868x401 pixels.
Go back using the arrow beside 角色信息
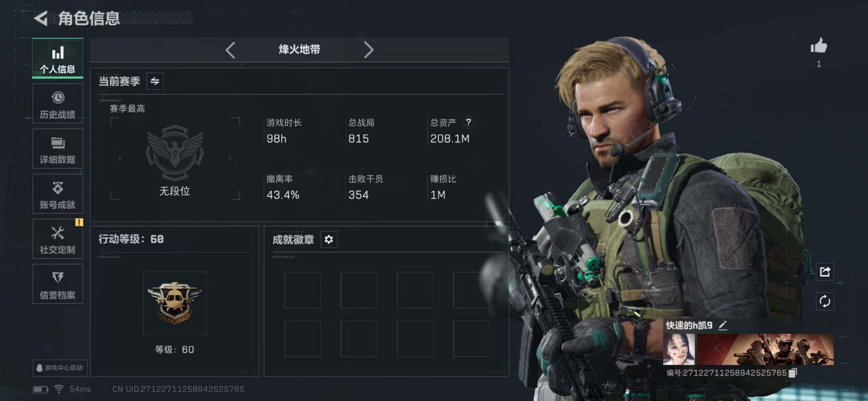click(x=41, y=18)
